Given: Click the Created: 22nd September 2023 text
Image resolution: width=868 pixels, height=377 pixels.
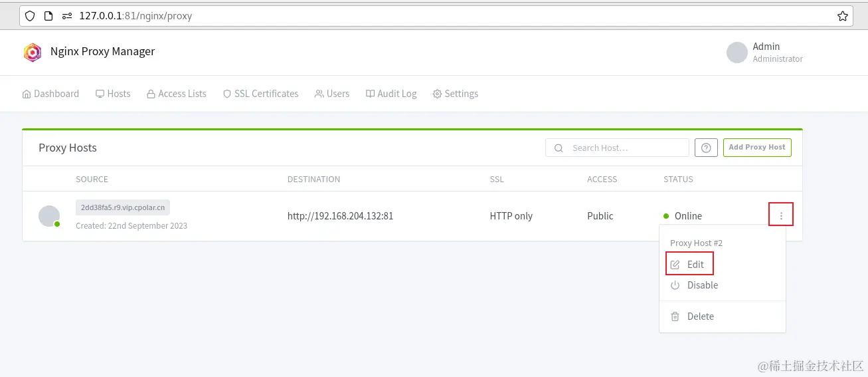Looking at the screenshot, I should point(131,226).
